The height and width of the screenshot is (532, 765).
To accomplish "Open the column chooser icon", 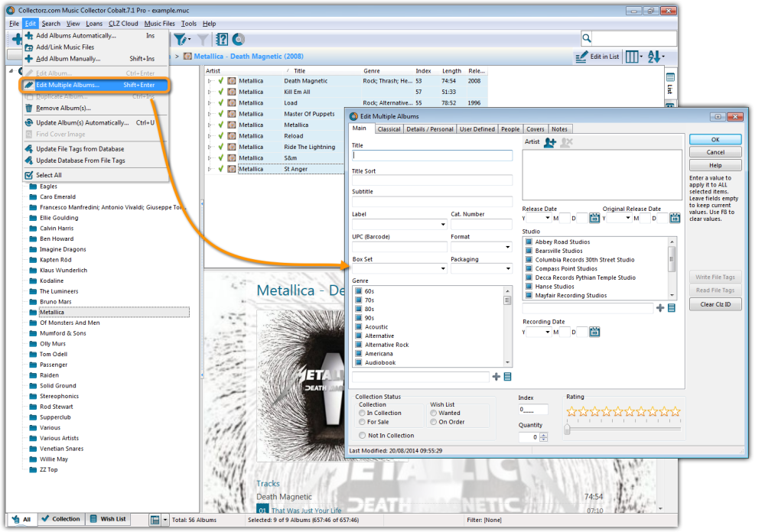I will pyautogui.click(x=633, y=57).
